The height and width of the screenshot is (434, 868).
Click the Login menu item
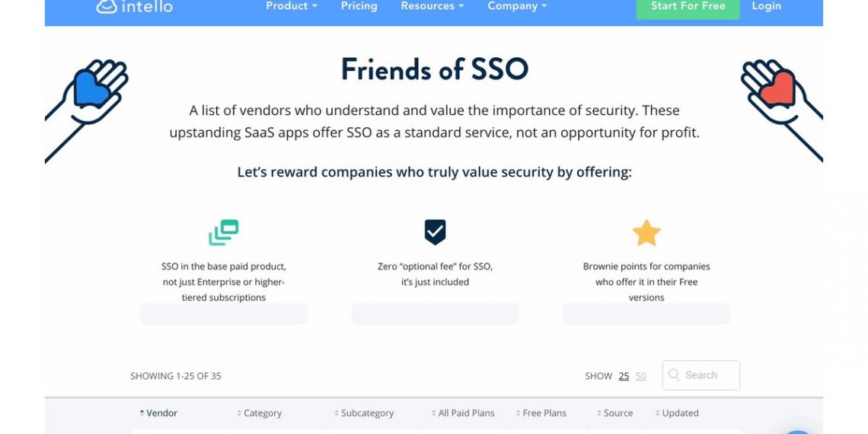(x=766, y=6)
